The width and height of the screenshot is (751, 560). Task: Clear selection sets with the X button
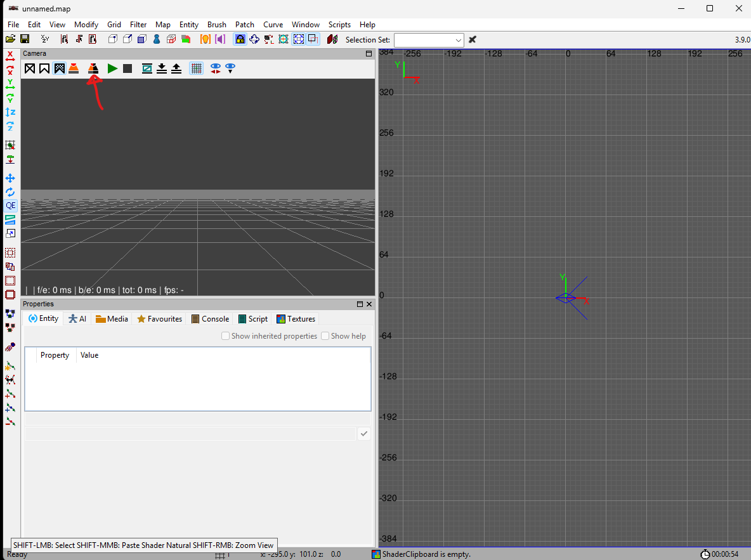(x=473, y=39)
